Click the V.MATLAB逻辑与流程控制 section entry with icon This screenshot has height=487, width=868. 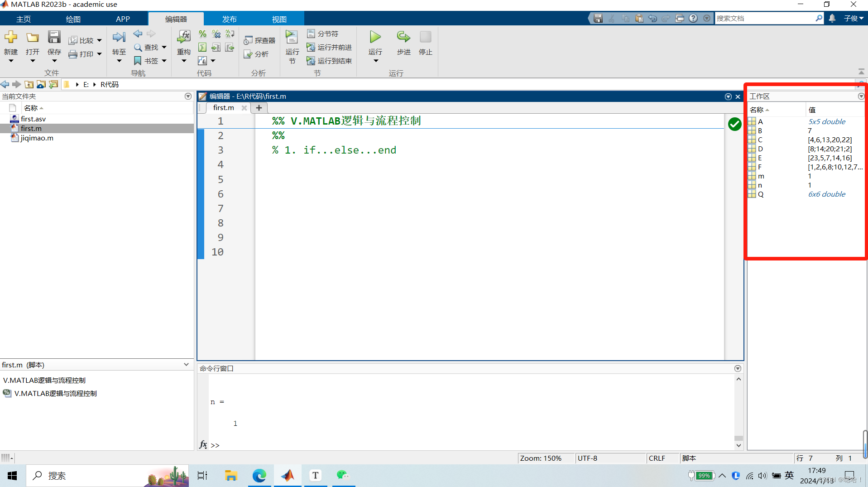[x=50, y=393]
